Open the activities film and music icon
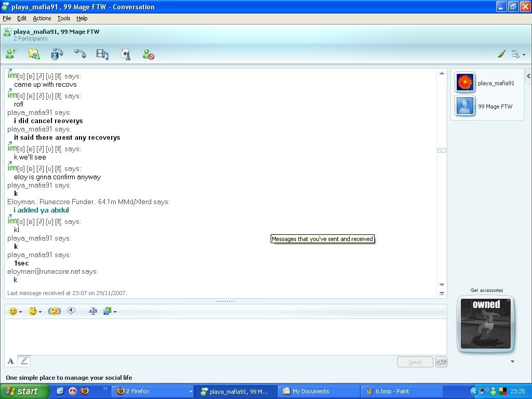This screenshot has width=532, height=399. [x=102, y=54]
